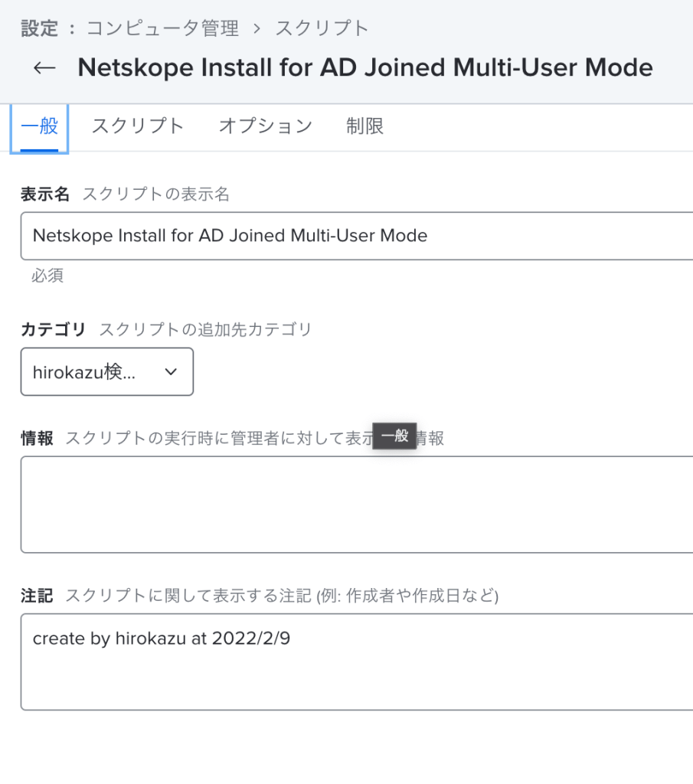The width and height of the screenshot is (693, 784).
Task: Click the 情報 field label
Action: pyautogui.click(x=37, y=438)
